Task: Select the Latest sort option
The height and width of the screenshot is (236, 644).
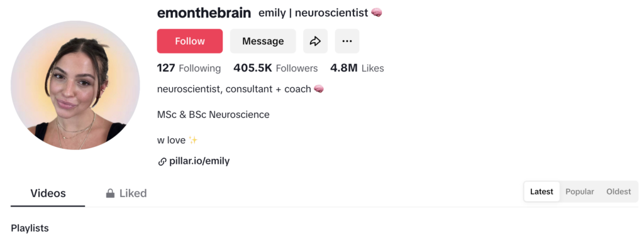Action: (541, 191)
